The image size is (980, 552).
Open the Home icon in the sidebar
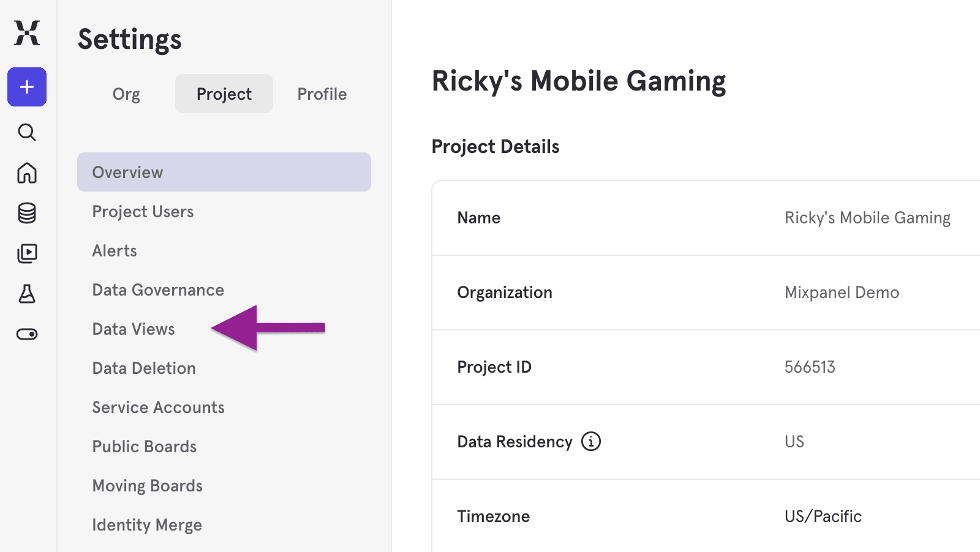(26, 173)
